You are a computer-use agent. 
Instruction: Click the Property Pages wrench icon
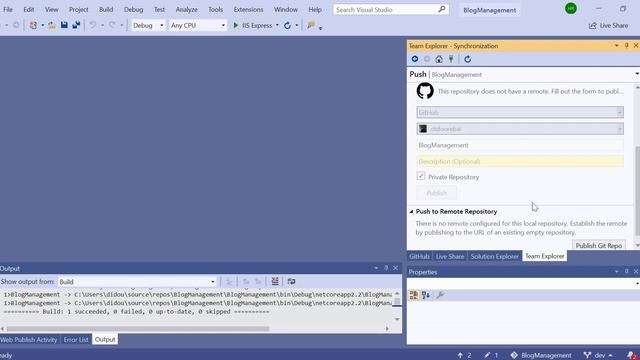440,295
